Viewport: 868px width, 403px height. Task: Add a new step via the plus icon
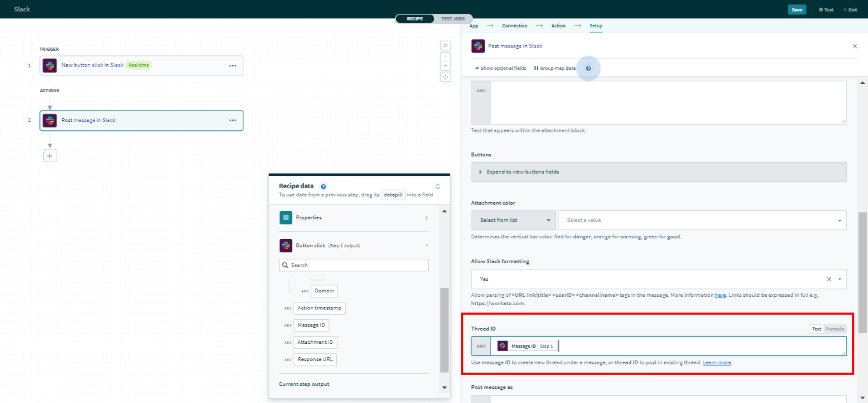coord(50,155)
